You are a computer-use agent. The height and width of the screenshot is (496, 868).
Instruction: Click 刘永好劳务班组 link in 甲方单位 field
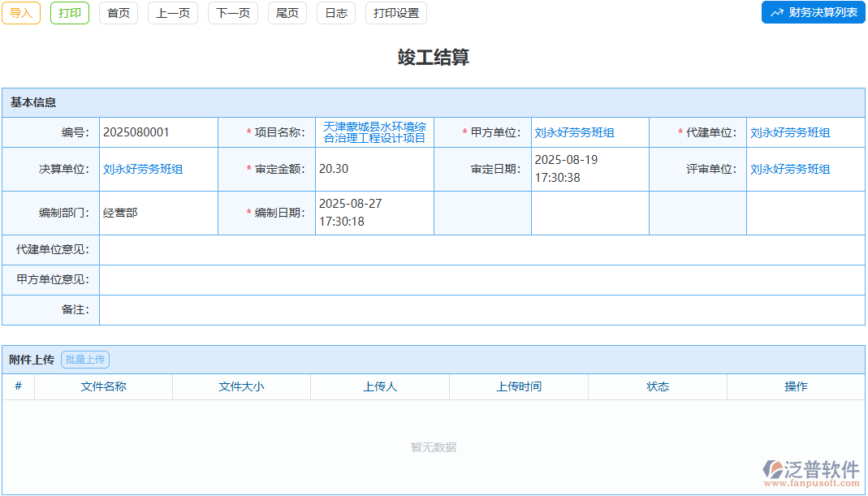click(x=575, y=132)
